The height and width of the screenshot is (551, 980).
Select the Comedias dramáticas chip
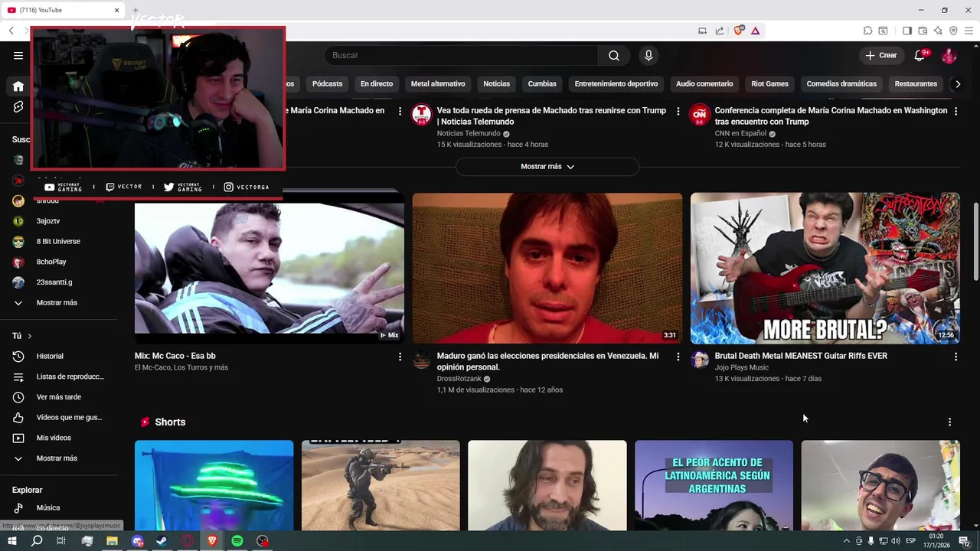841,84
